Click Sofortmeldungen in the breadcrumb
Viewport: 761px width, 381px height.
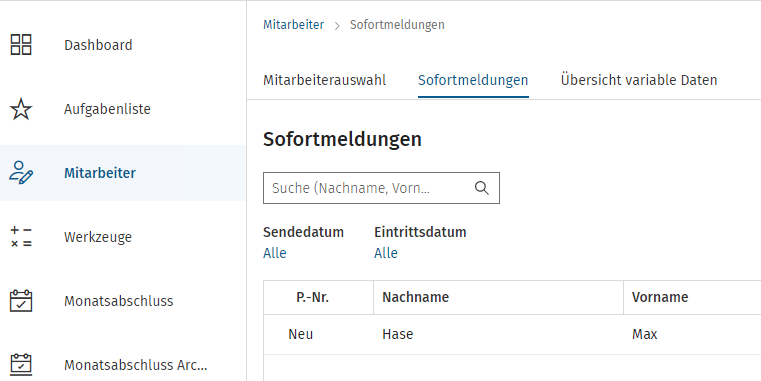pyautogui.click(x=397, y=25)
